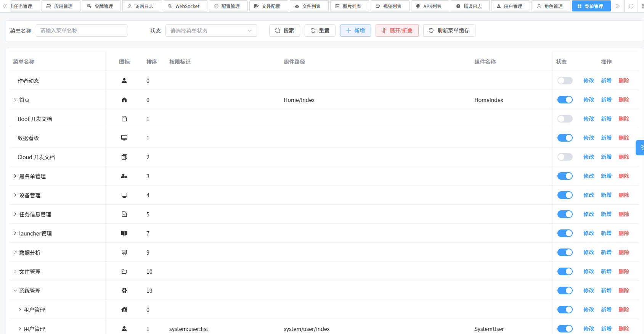644x334 pixels.
Task: Click folder icon in 文件管理 row
Action: point(124,271)
